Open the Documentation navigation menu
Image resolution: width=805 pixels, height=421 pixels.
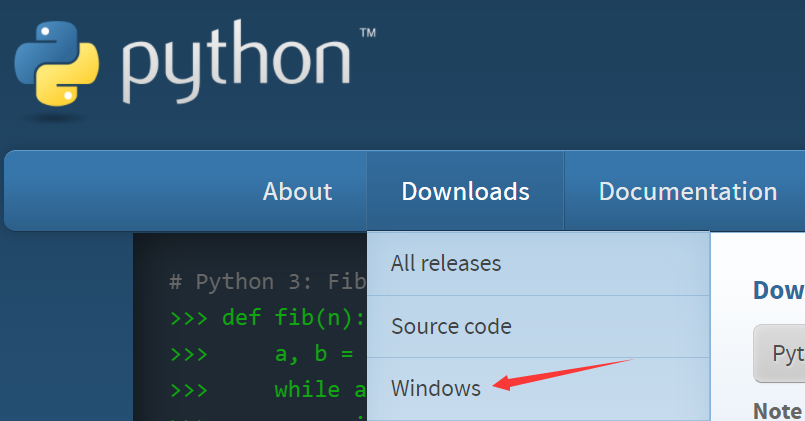click(x=687, y=192)
